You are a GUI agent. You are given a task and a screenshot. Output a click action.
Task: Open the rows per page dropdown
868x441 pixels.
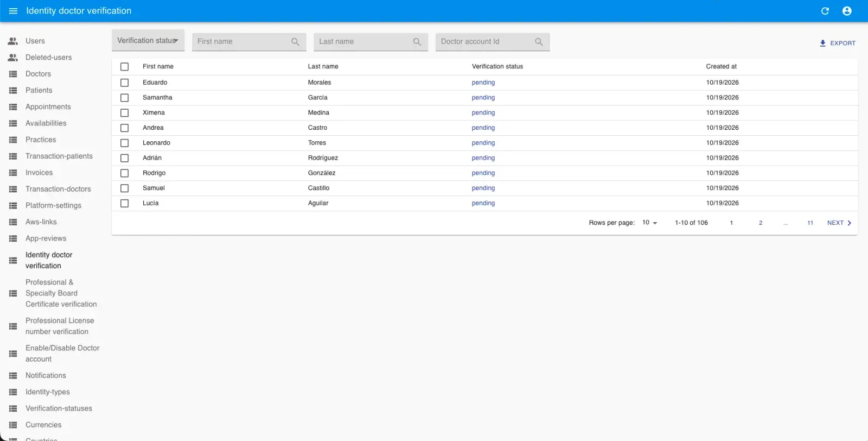tap(649, 223)
